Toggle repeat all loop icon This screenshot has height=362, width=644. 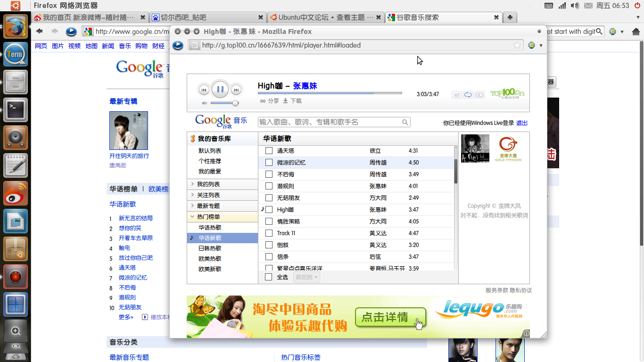click(468, 95)
